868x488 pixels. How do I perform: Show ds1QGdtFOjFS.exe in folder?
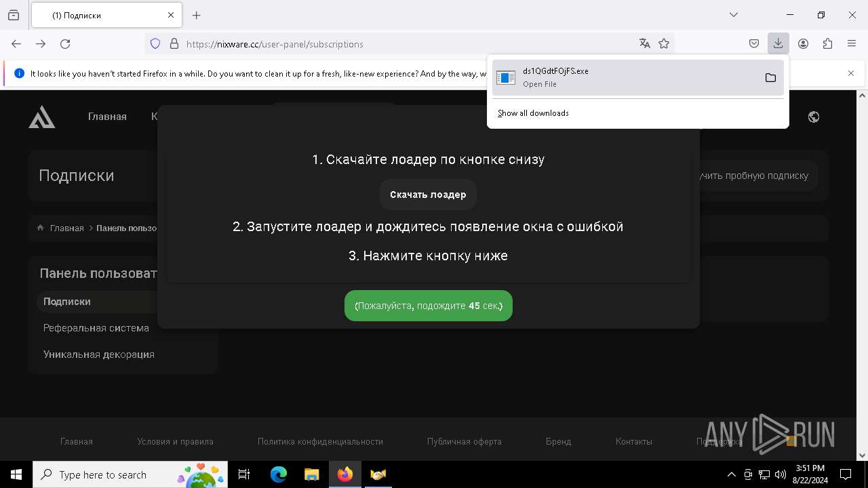(770, 77)
